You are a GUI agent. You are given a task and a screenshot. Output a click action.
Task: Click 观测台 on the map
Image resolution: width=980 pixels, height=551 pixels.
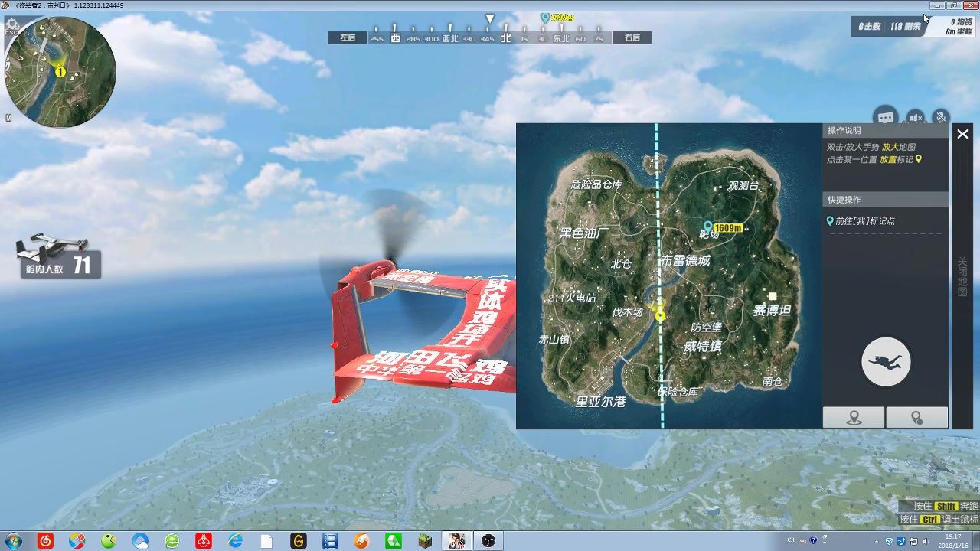click(x=743, y=185)
